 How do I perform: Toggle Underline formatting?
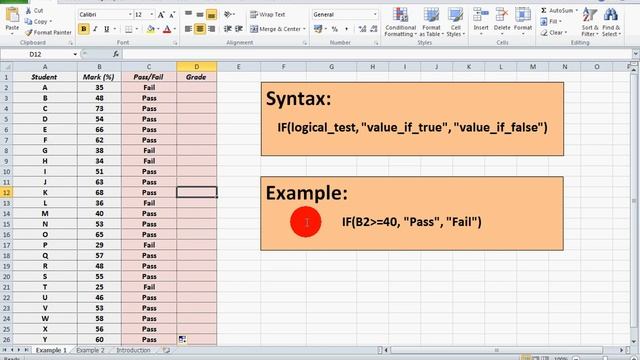tap(107, 29)
